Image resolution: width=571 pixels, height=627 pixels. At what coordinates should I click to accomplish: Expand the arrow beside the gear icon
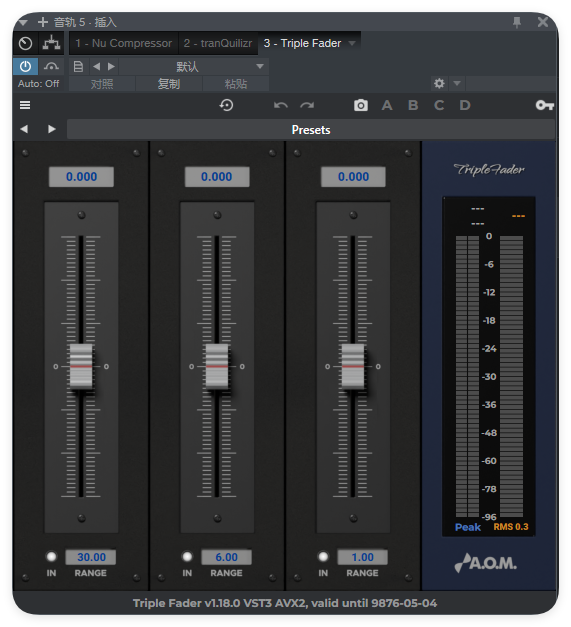(x=457, y=83)
